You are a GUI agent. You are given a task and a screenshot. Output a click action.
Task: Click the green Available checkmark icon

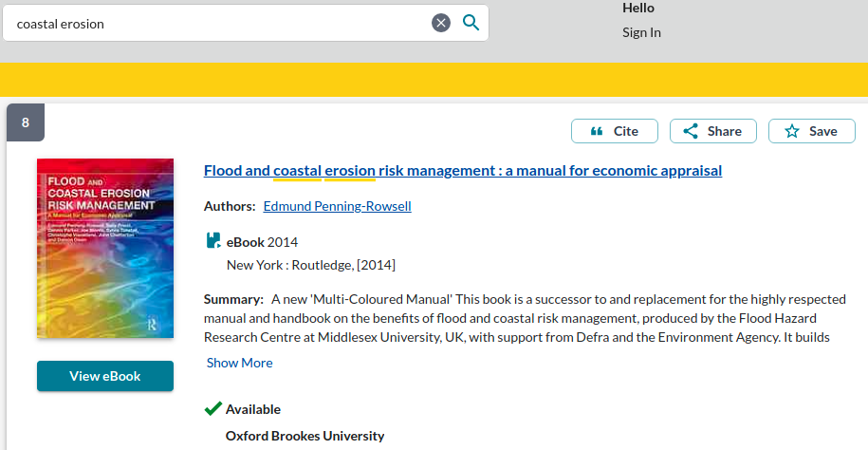pos(213,408)
